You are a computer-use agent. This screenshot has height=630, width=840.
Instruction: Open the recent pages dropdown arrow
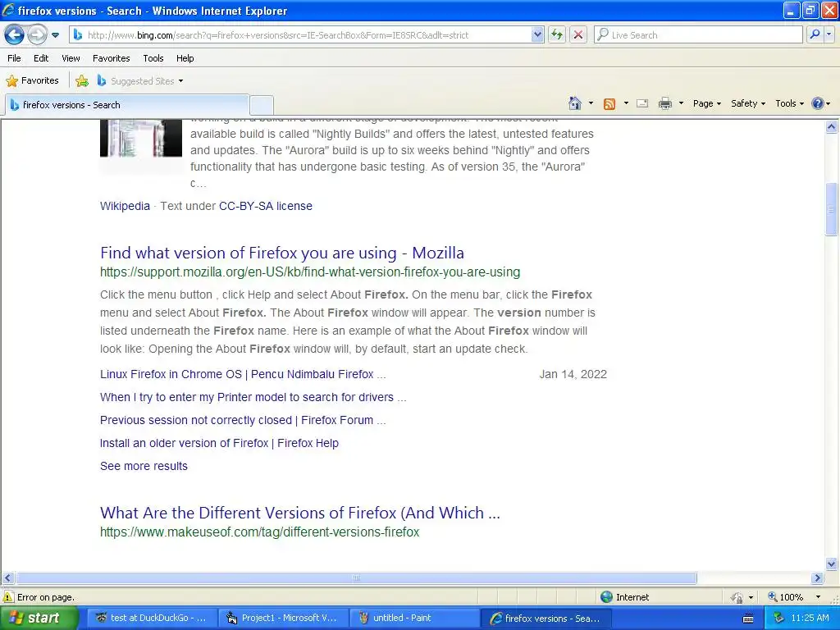pos(55,35)
